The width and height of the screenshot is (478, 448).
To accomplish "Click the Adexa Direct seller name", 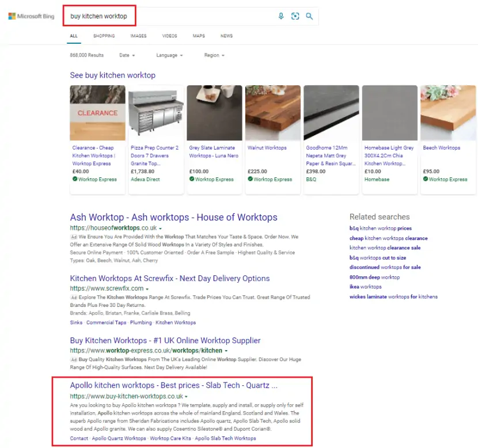I will pyautogui.click(x=145, y=180).
